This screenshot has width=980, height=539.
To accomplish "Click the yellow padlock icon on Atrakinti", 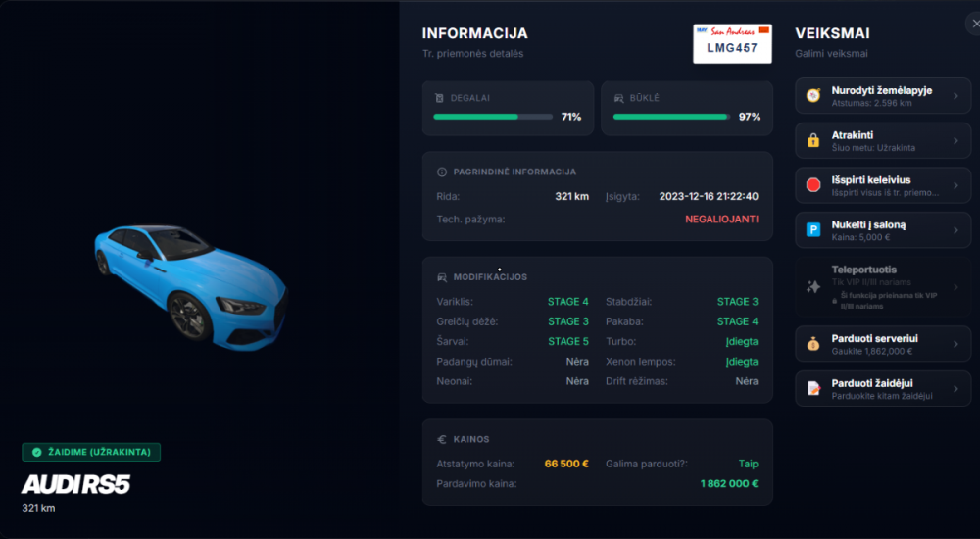I will click(813, 141).
